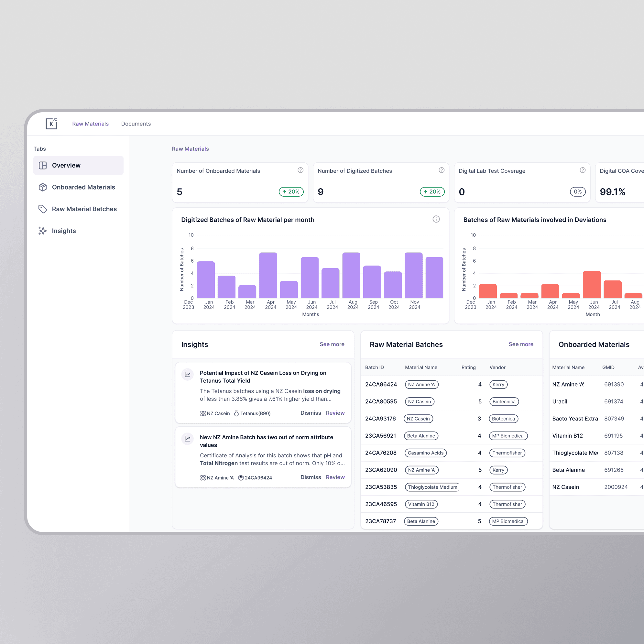Switch to the Documents tab
Viewport: 644px width, 644px height.
(x=136, y=124)
